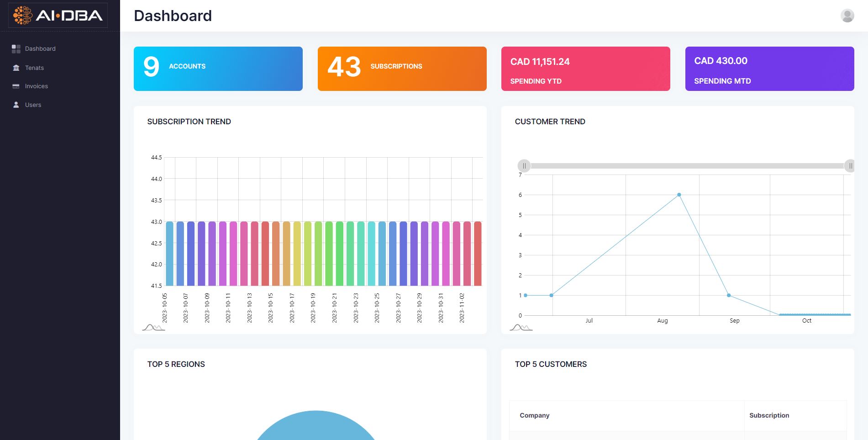
Task: Grab the left handle of Customer Trend slider
Action: coord(524,166)
